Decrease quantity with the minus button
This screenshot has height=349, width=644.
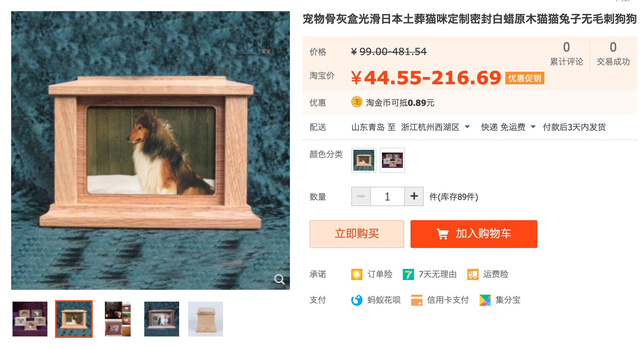(361, 196)
